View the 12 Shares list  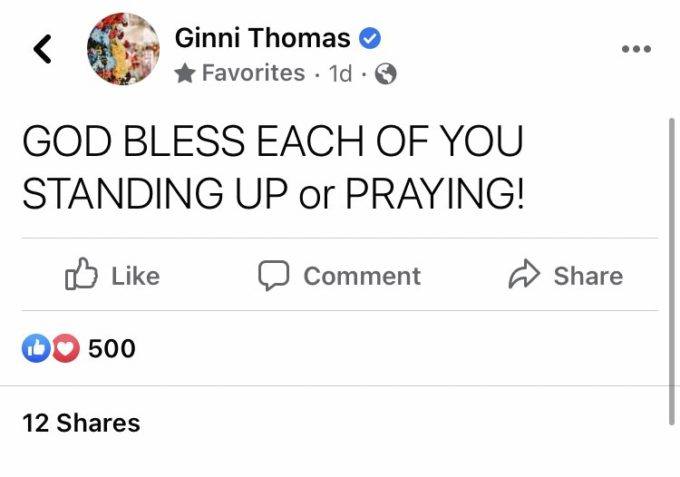point(81,423)
